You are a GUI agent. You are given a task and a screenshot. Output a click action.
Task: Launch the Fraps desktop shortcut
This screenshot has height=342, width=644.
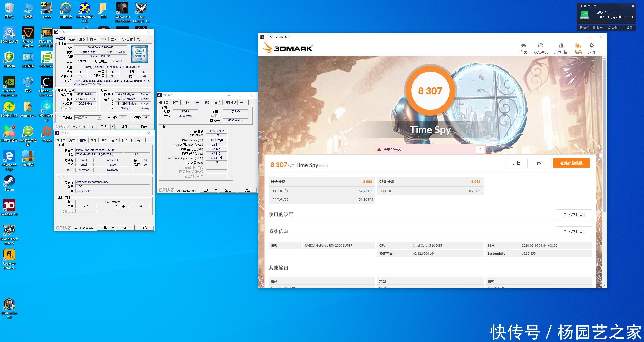(x=47, y=10)
